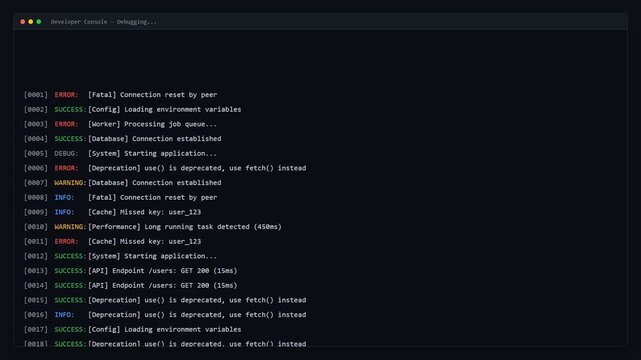This screenshot has height=360, width=641.
Task: Click 'SUCCESS:' label on line 0002
Action: (70, 110)
